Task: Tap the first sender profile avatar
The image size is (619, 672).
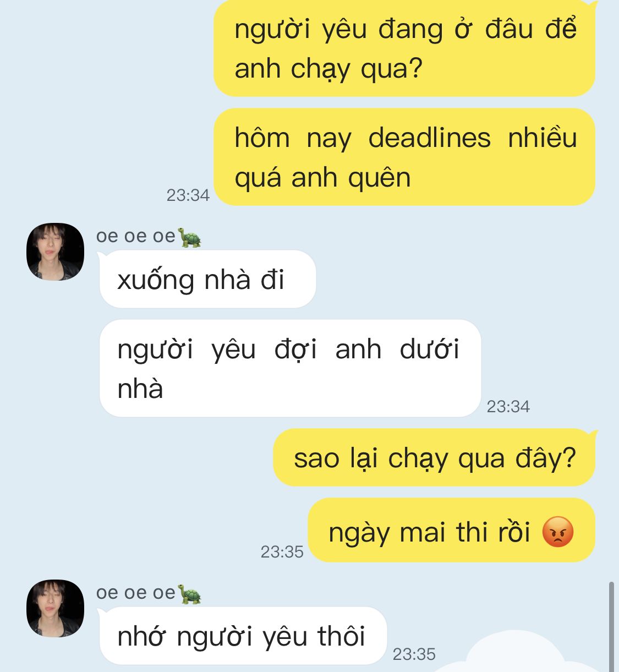Action: coord(55,252)
